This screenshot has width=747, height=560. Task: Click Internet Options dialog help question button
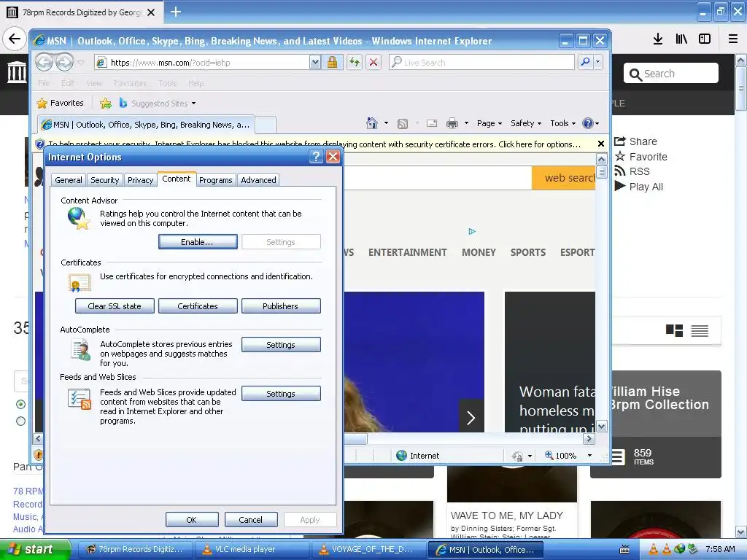(316, 157)
